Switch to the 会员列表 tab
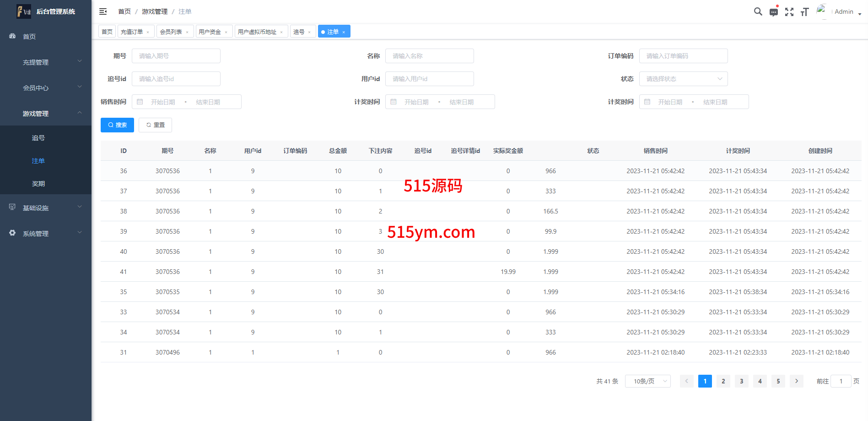 171,32
